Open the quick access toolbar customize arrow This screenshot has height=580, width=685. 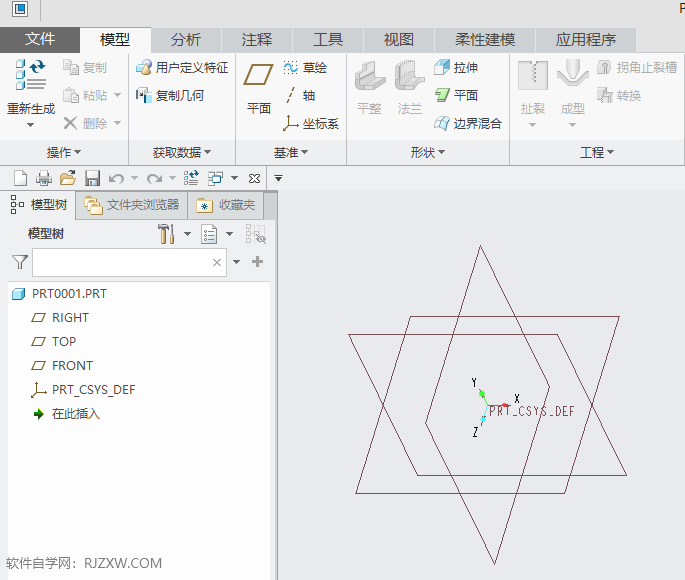coord(278,178)
